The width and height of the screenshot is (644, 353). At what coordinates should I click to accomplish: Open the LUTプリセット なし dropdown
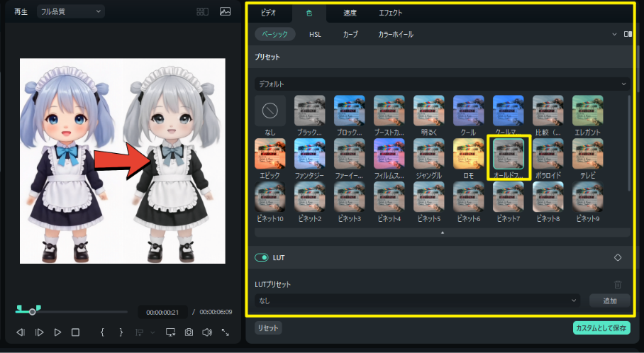[417, 301]
